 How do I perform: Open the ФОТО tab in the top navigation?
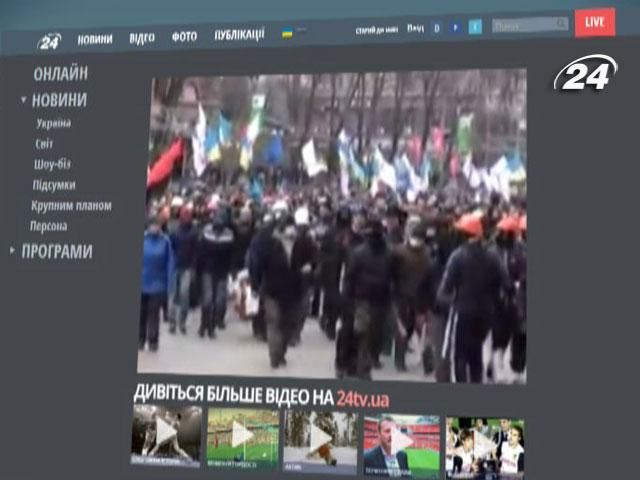[184, 37]
